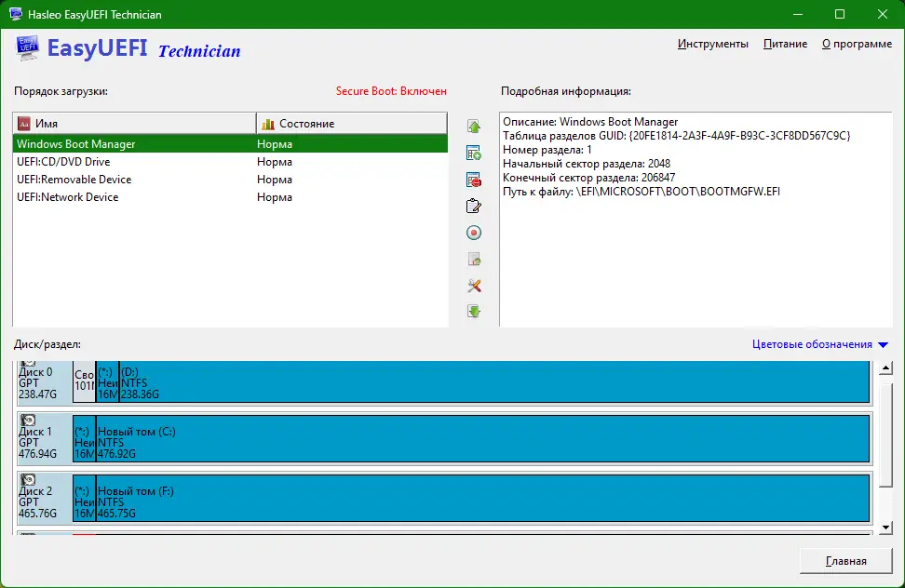Click the create new boot entry icon

click(474, 153)
